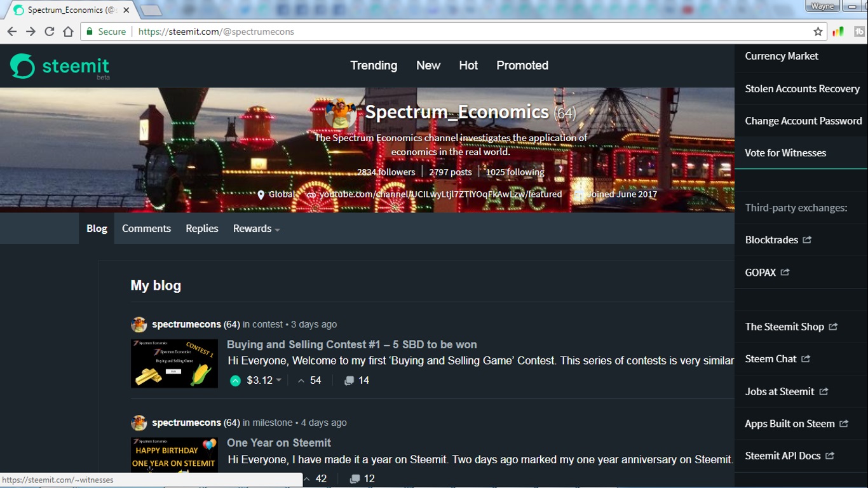
Task: Click spectrumecons author name on the contest post
Action: 186,325
